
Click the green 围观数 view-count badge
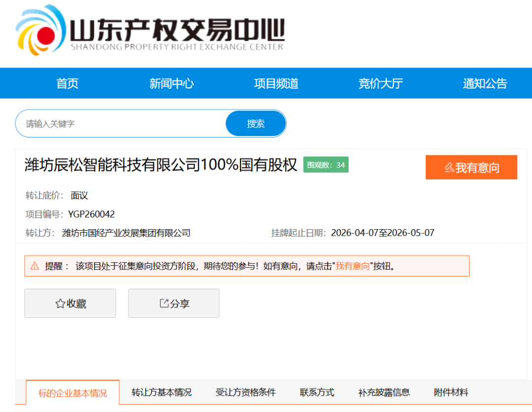coord(326,165)
